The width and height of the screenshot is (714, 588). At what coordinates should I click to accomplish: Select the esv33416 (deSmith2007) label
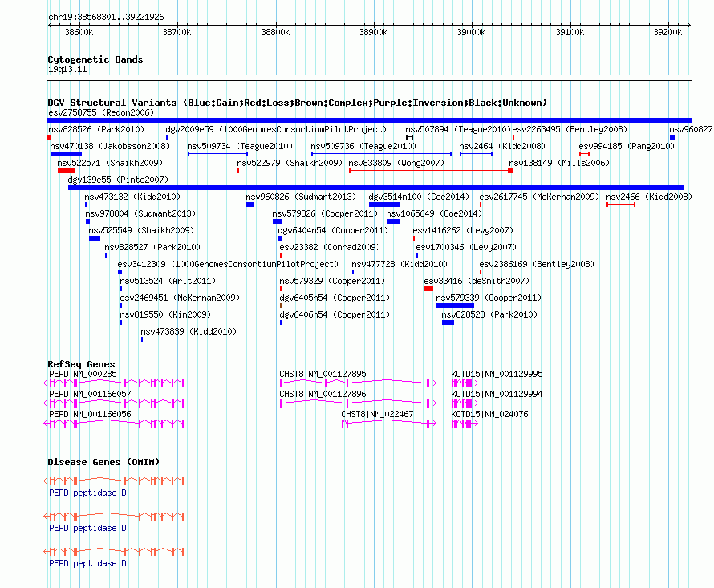pos(477,281)
